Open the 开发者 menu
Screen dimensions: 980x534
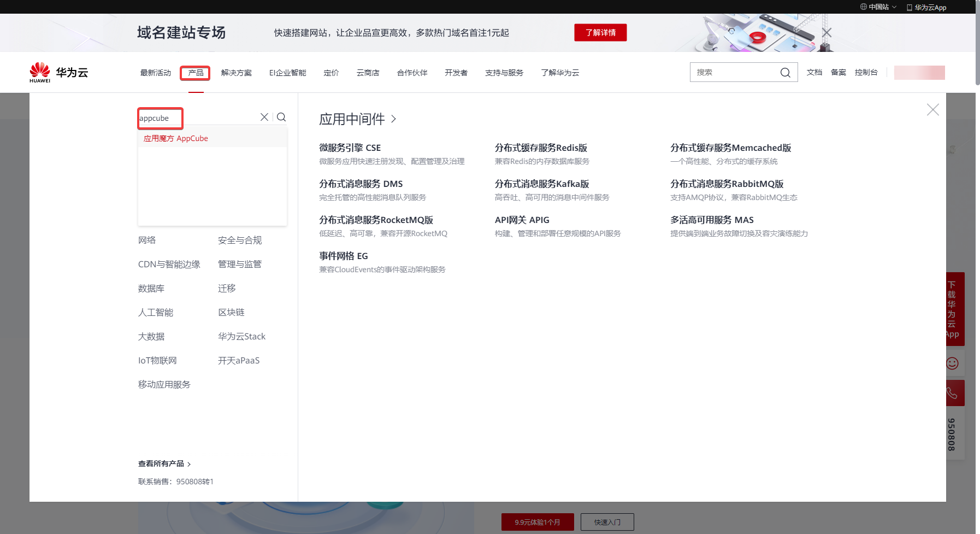pos(456,73)
